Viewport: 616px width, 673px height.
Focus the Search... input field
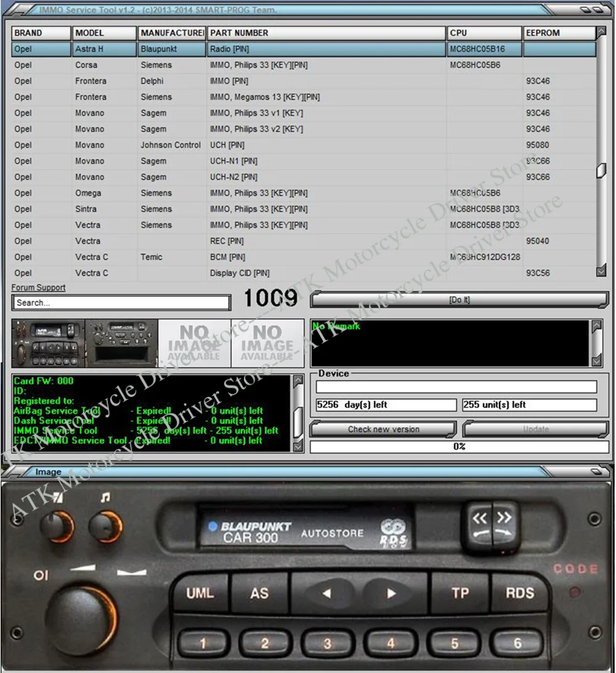(121, 303)
